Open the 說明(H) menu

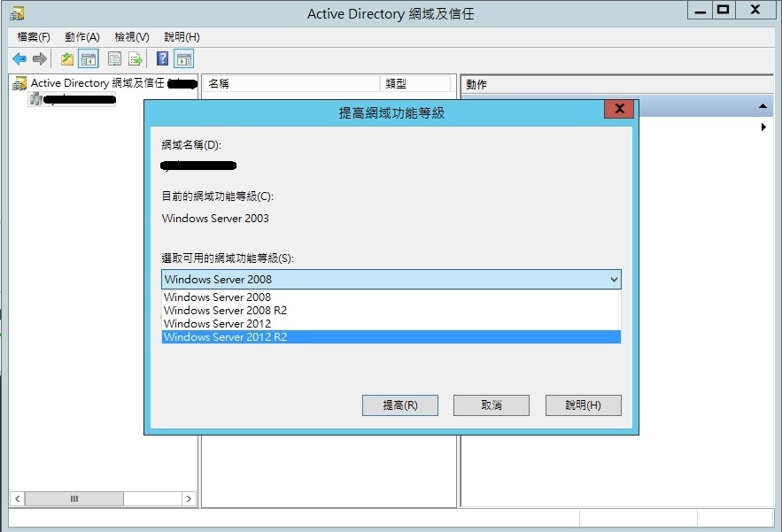182,37
